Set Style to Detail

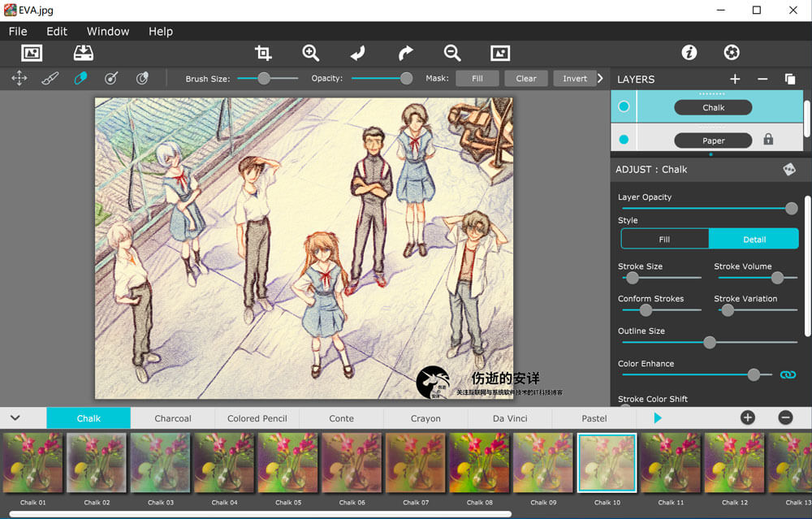pyautogui.click(x=754, y=240)
